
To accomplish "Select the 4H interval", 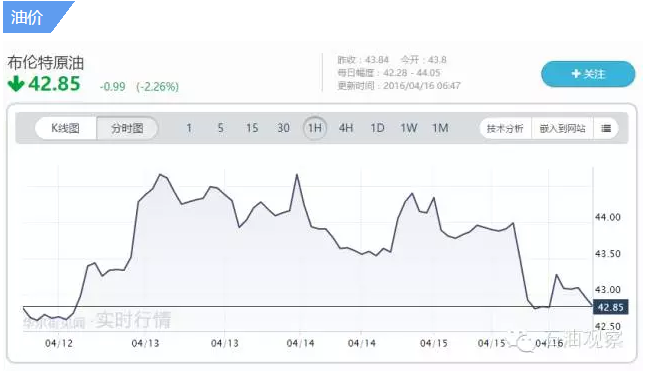I will pyautogui.click(x=346, y=128).
